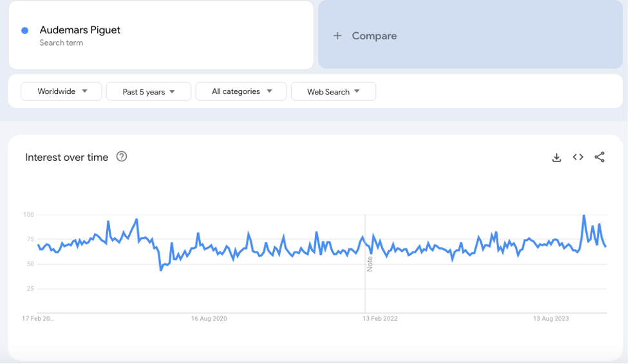Open help for Interest over time

click(122, 156)
